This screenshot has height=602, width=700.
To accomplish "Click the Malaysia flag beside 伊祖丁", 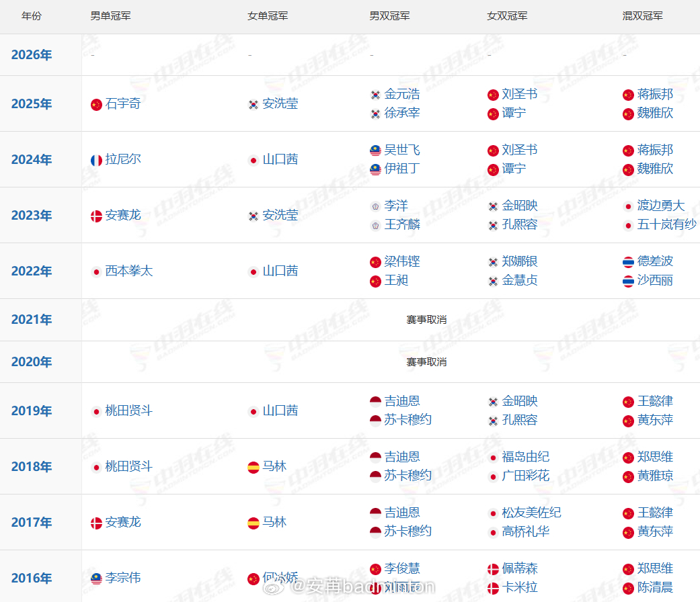I will pyautogui.click(x=375, y=169).
